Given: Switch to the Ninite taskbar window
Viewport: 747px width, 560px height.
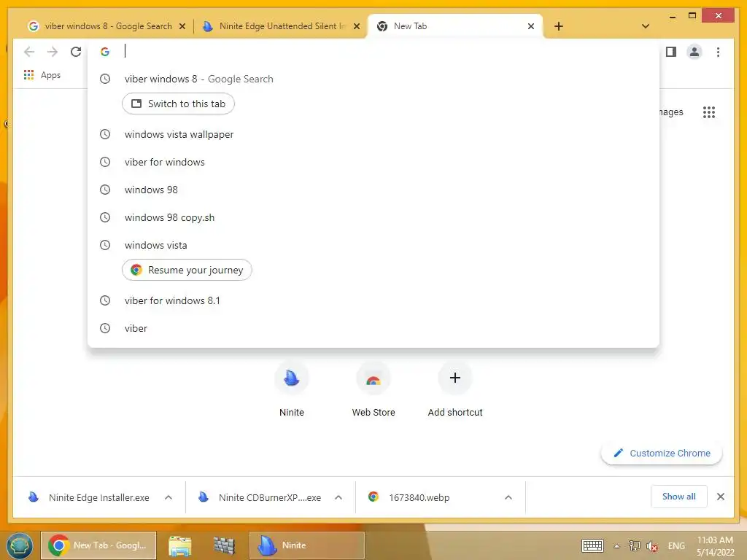Looking at the screenshot, I should [x=307, y=545].
